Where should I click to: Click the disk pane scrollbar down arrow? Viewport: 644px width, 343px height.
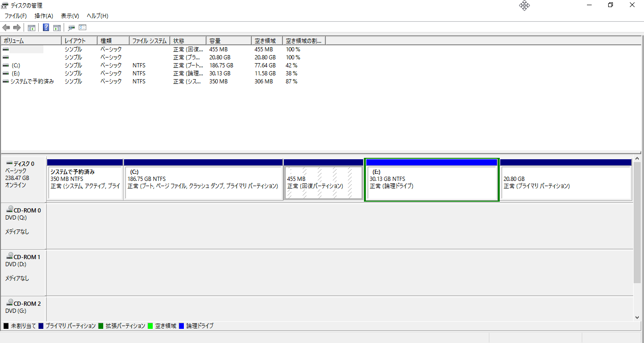coord(637,318)
